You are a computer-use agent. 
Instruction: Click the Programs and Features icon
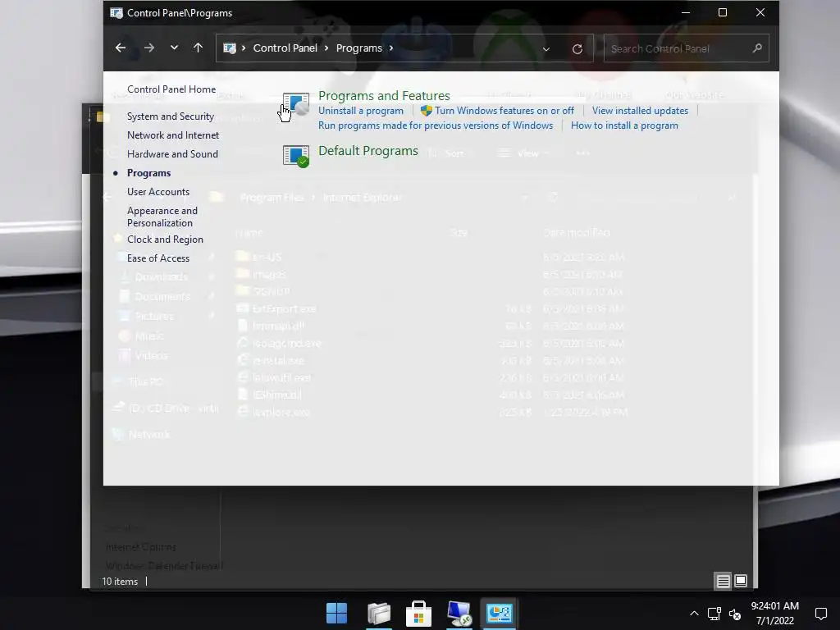point(295,103)
